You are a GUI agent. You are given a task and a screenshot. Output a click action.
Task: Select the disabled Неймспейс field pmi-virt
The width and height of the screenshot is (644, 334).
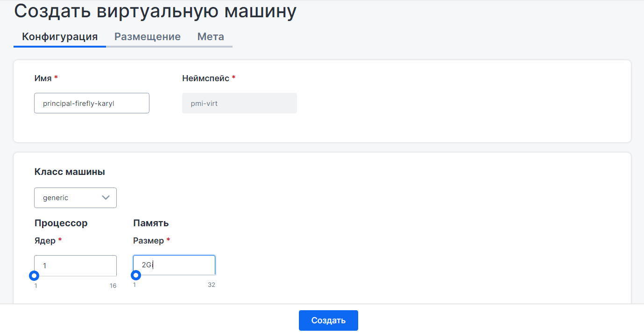[x=239, y=103]
